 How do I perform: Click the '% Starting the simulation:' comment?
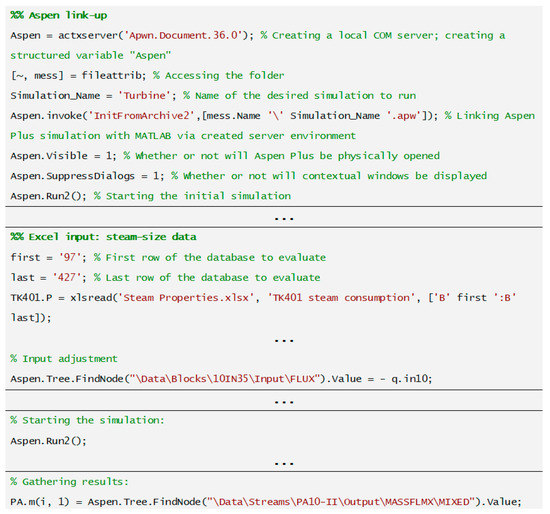[x=87, y=420]
